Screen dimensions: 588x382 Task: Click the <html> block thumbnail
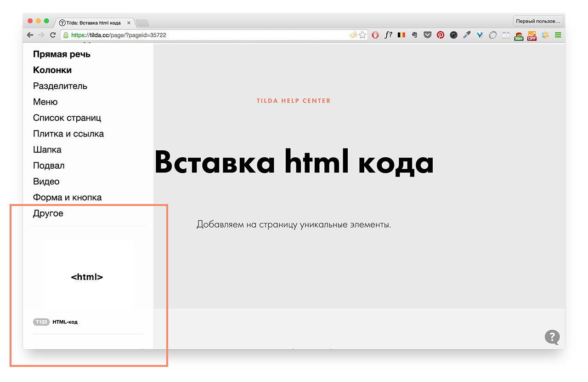88,276
